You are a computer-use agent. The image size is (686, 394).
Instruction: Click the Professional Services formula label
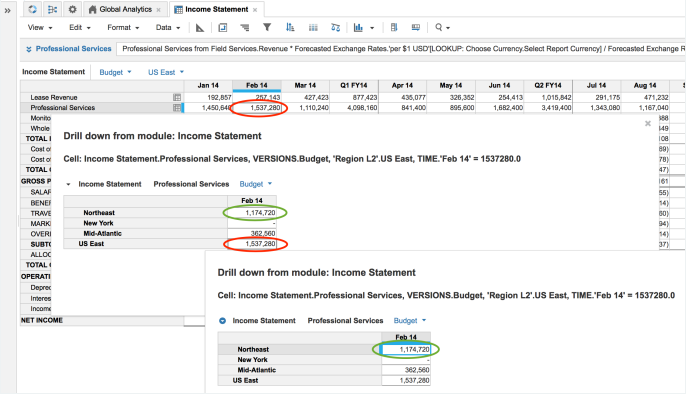point(74,49)
